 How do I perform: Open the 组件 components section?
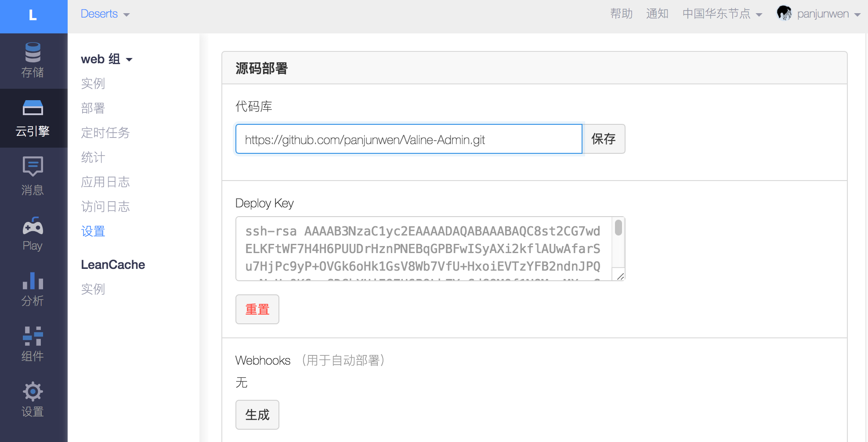[x=33, y=344]
